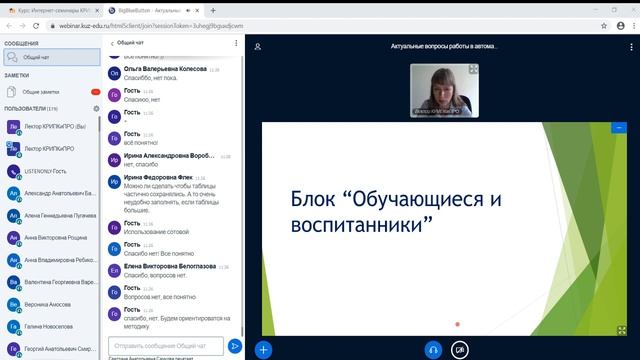Viewport: 640px width, 360px height.
Task: Click the browser address bar URL
Action: click(x=151, y=26)
